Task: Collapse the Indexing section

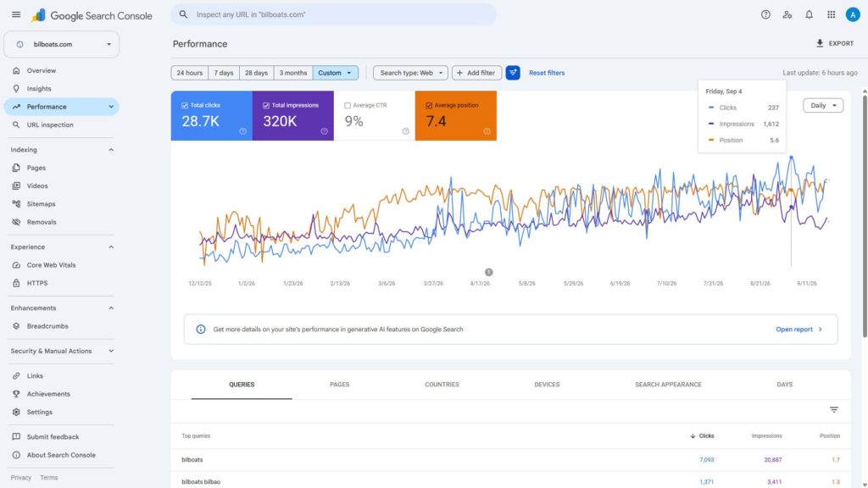Action: 111,150
